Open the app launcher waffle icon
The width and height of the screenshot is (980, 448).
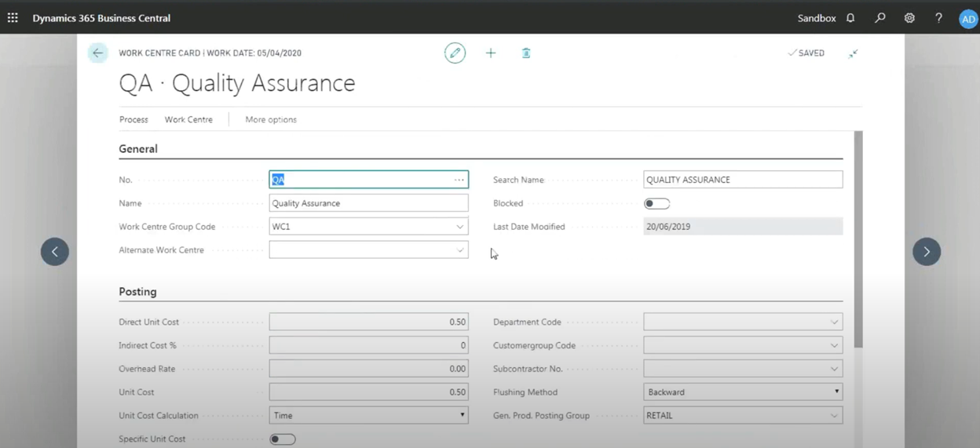(x=13, y=17)
